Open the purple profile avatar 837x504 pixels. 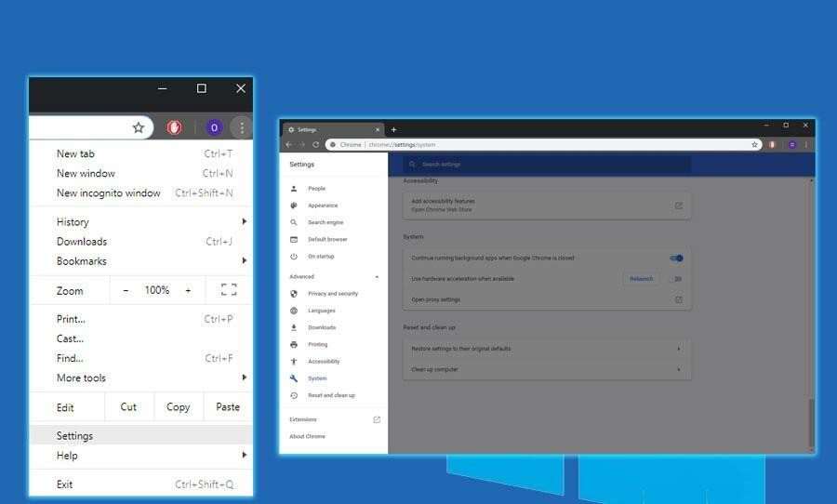coord(214,127)
